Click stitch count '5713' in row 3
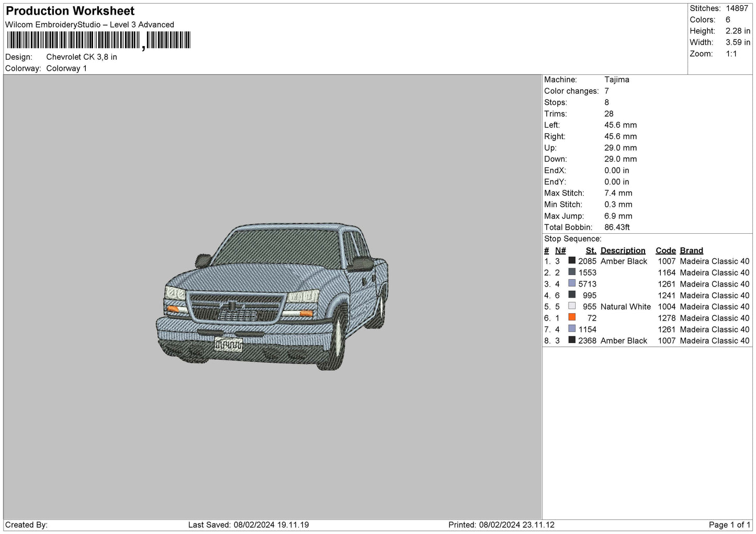This screenshot has height=534, width=756. [x=587, y=284]
